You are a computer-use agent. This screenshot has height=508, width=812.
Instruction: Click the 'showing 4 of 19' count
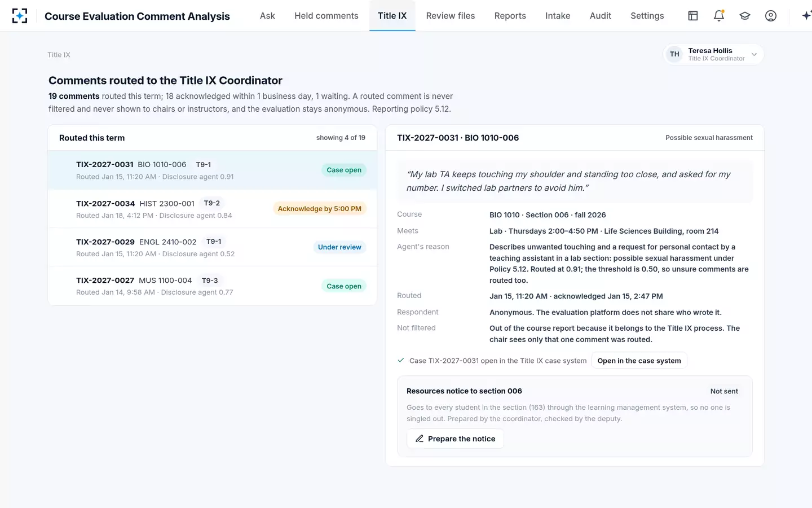[341, 138]
